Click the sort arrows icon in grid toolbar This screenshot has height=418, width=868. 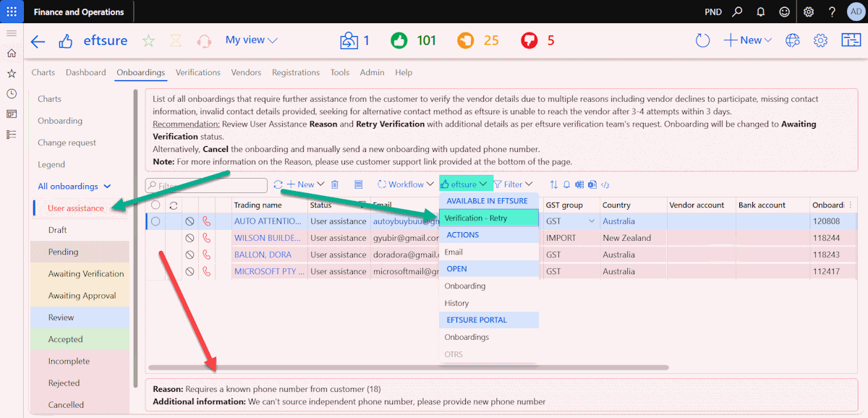554,184
